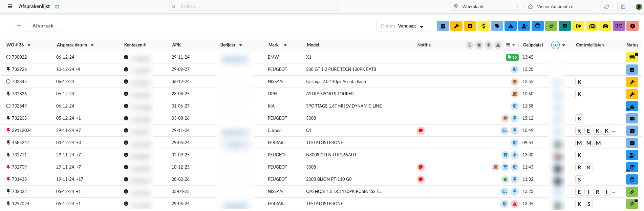Click the Zoeken search field
Screen dimensions: 644x211
253,6
